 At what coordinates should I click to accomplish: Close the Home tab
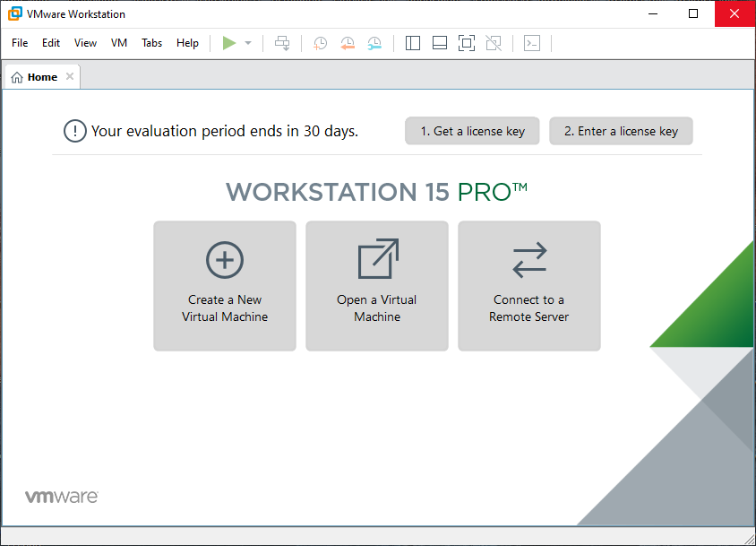tap(70, 76)
